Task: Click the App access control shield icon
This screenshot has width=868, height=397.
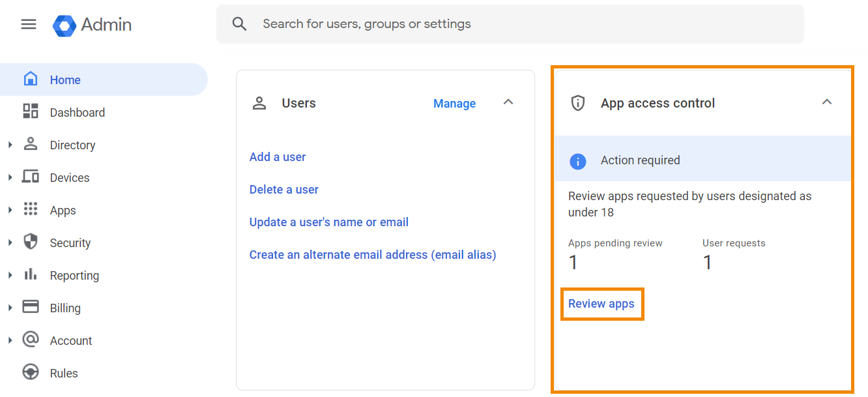Action: click(578, 103)
